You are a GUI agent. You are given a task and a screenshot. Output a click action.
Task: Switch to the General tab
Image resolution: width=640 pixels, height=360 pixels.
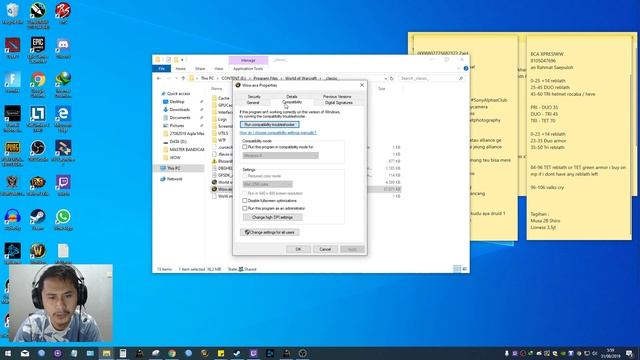coord(253,103)
